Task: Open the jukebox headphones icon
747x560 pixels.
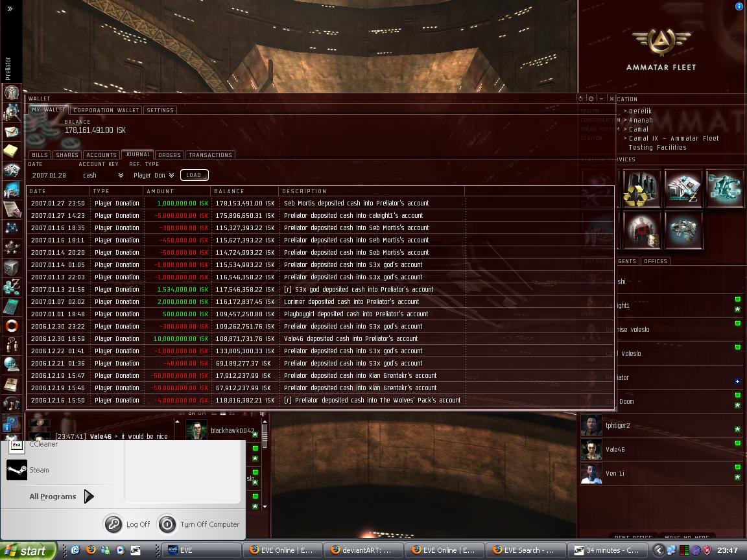Action: click(x=12, y=404)
